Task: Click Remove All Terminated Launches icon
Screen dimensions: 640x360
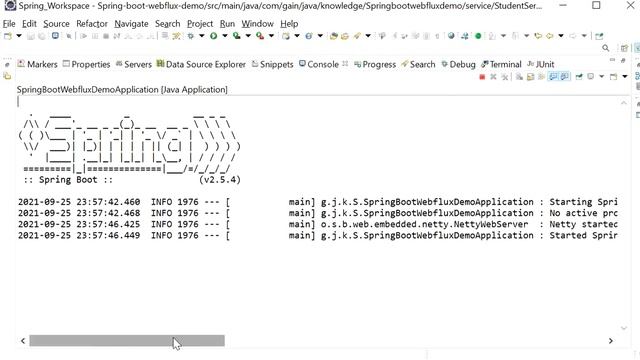Action: tap(505, 77)
